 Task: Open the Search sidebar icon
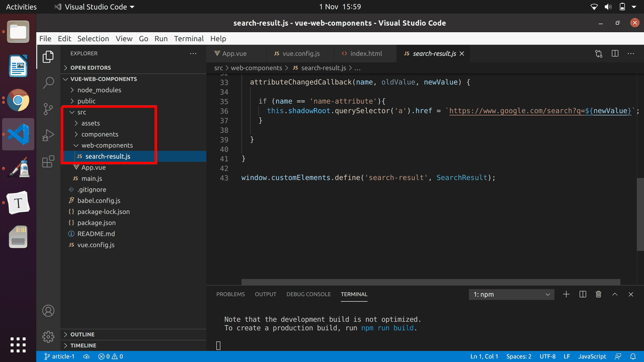click(48, 83)
